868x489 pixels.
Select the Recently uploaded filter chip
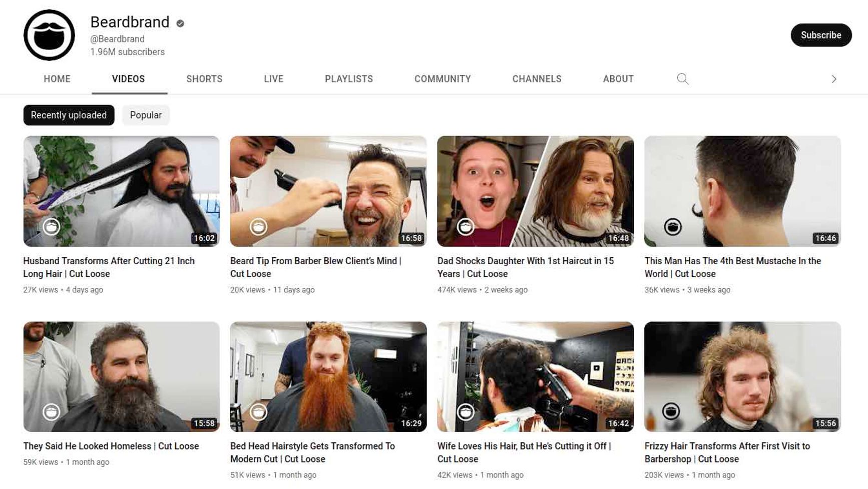69,115
